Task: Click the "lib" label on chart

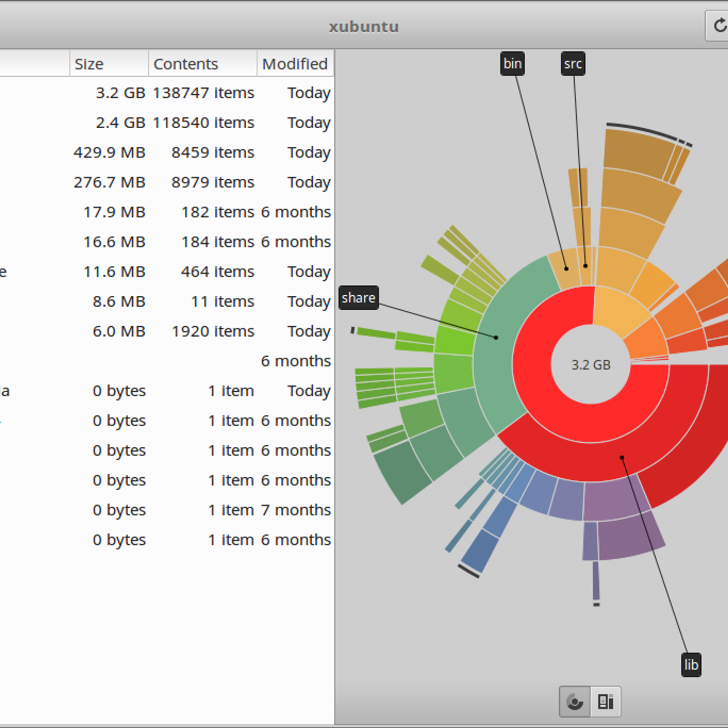Action: [x=691, y=665]
